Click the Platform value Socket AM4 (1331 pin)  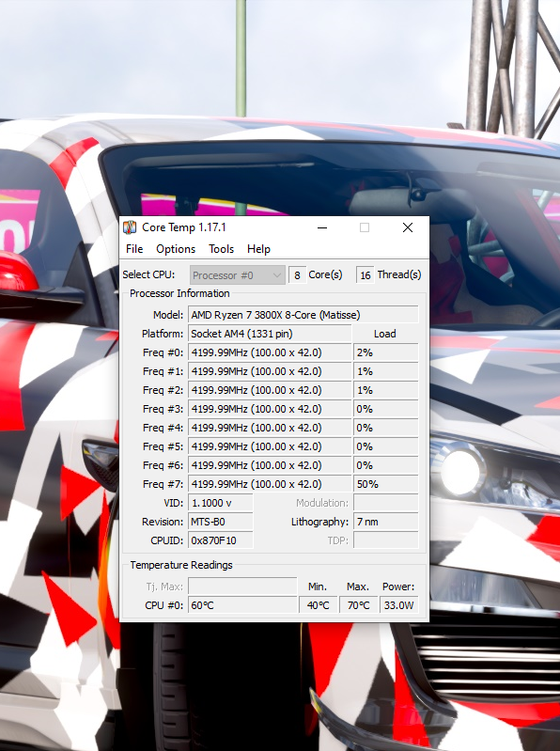click(x=270, y=334)
